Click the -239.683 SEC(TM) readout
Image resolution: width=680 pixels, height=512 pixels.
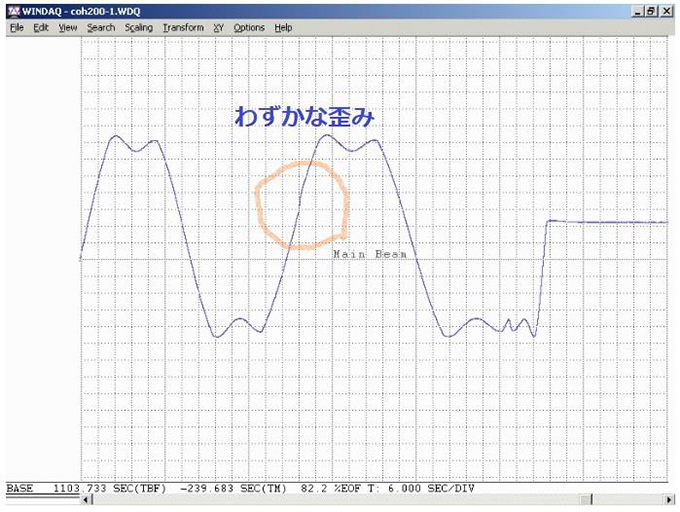233,488
